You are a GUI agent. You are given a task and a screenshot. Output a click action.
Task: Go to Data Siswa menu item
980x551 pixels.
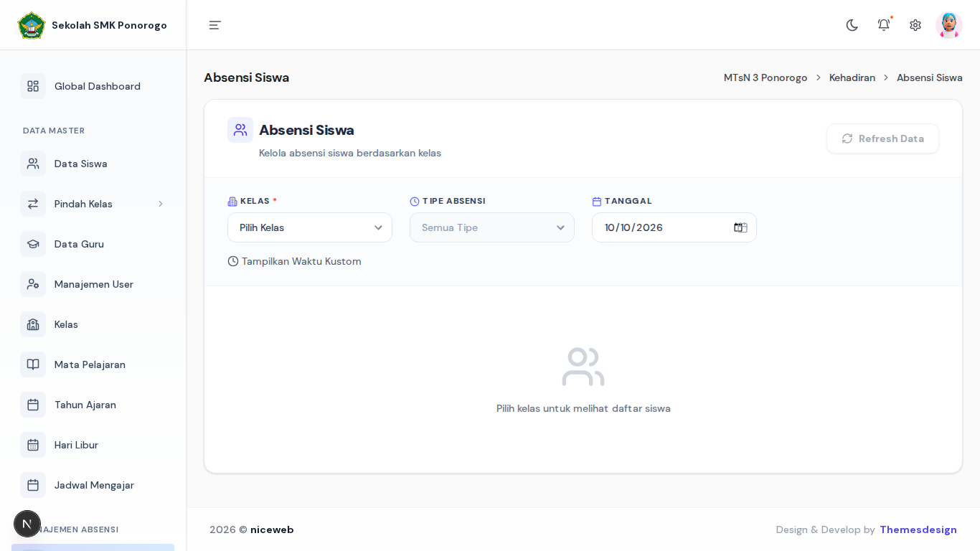(93, 164)
